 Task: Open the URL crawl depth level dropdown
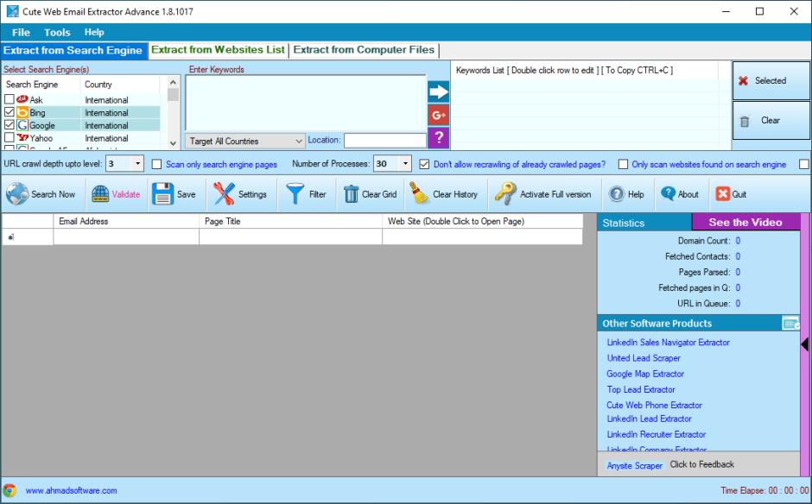tap(137, 163)
